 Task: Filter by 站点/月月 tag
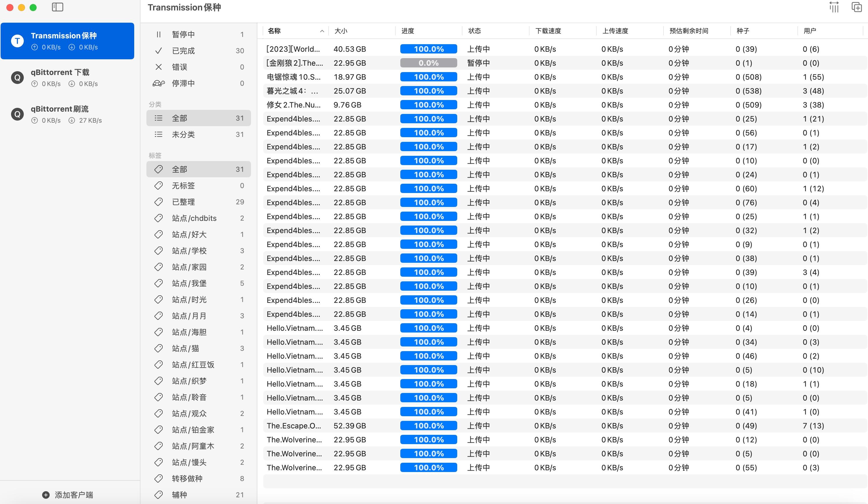coord(199,316)
